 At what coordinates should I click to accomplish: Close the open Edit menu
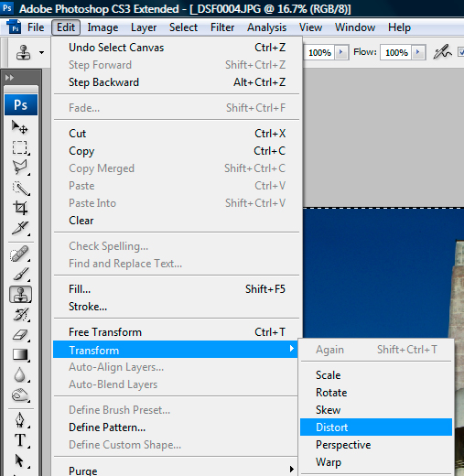coord(66,27)
